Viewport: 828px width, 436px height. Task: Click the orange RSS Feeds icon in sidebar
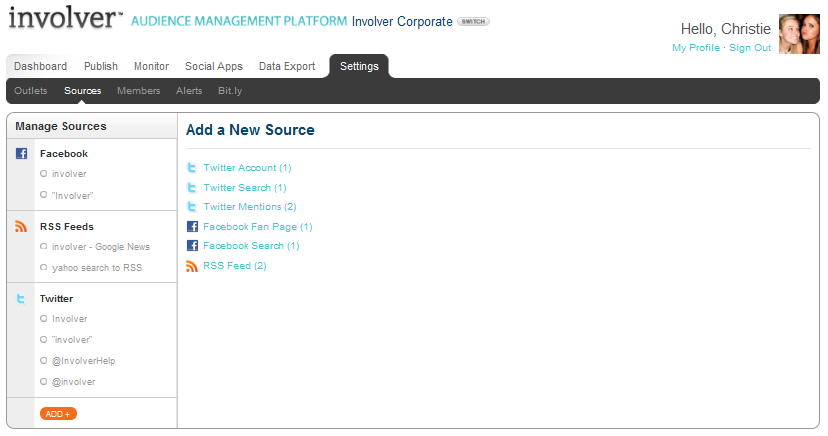(21, 226)
